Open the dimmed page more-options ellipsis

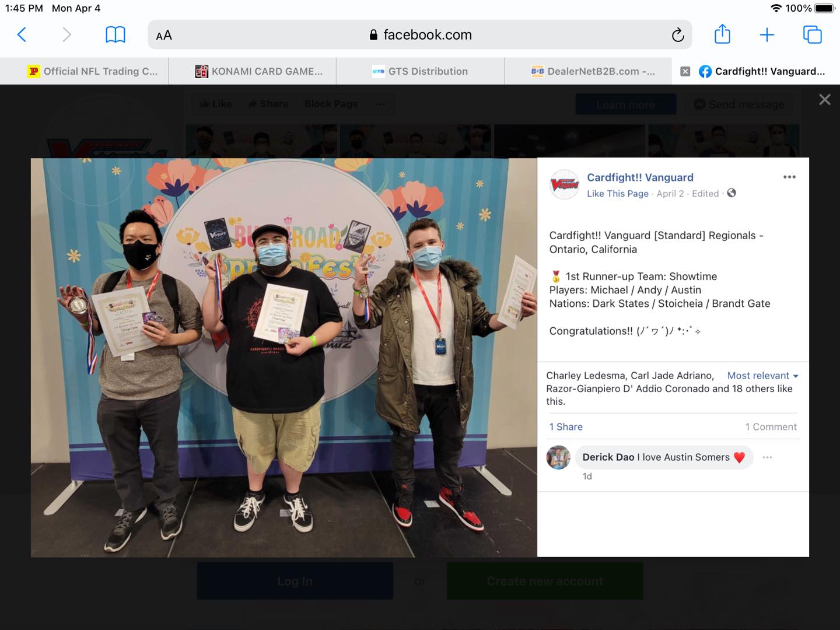click(380, 104)
